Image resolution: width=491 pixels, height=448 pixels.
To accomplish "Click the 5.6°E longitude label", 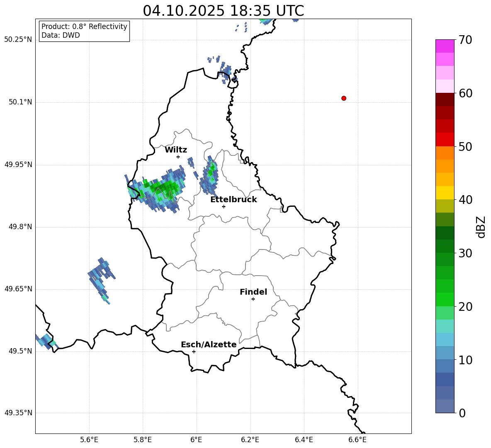I will click(89, 440).
